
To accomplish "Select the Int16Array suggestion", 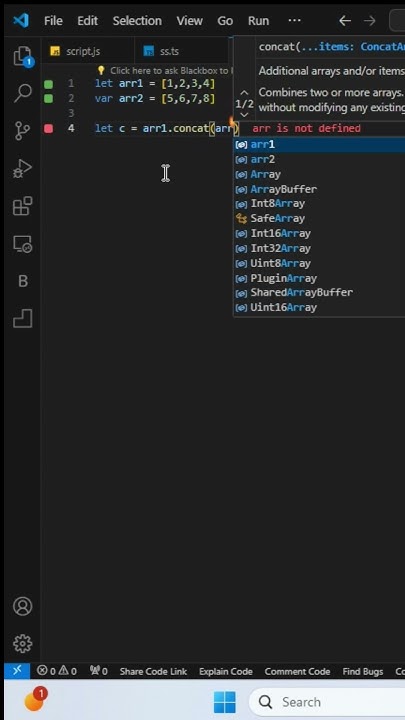I will coord(319,233).
